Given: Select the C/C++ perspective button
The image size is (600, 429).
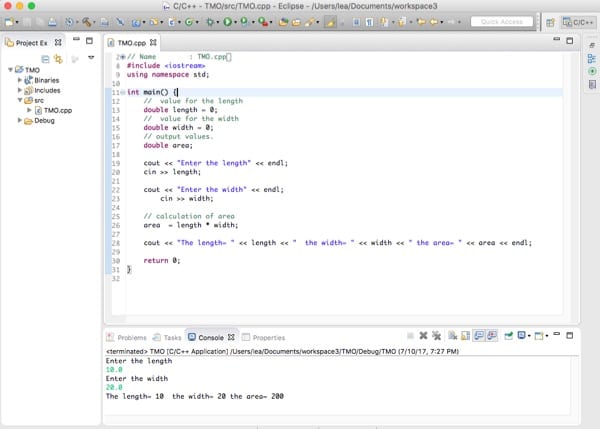Looking at the screenshot, I should (x=578, y=22).
